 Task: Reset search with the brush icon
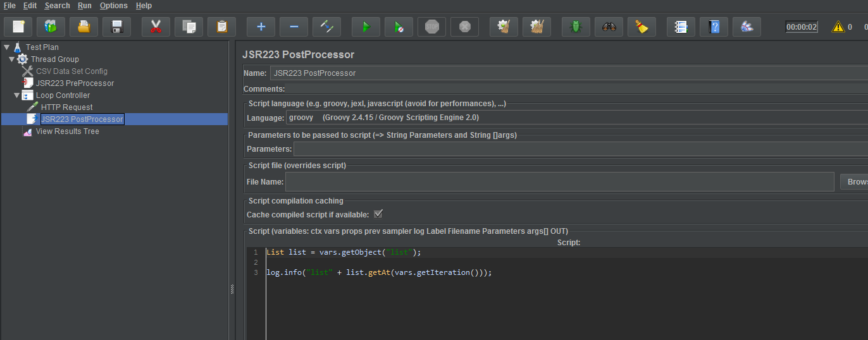tap(642, 27)
